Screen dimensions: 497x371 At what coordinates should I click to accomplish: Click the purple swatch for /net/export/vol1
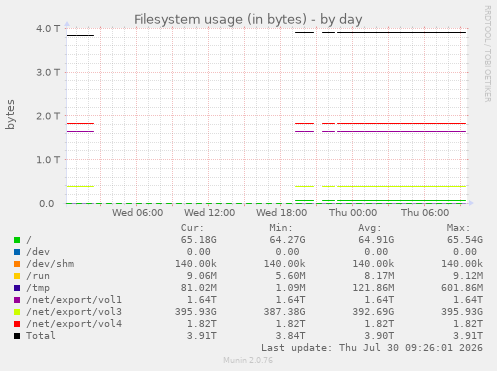click(x=17, y=300)
